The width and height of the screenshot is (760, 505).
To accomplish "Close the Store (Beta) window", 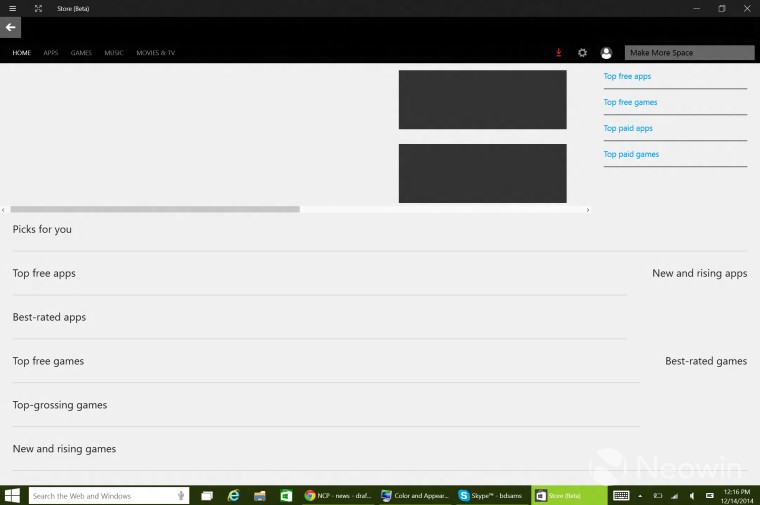I will [747, 8].
